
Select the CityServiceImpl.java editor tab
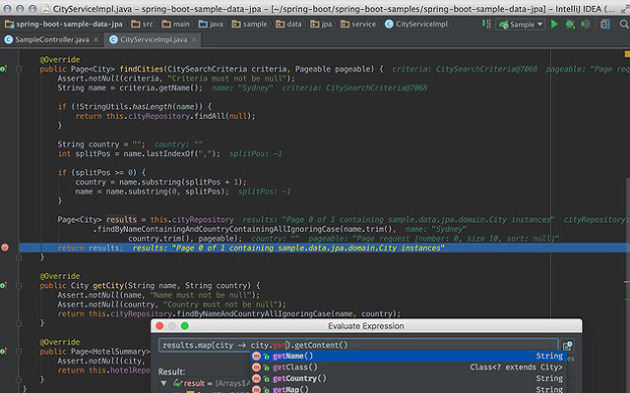[153, 39]
